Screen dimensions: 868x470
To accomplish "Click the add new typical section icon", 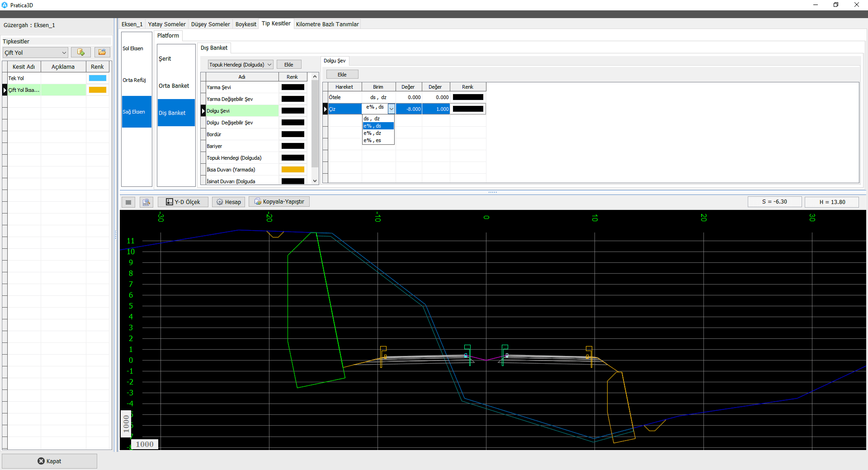I will coord(81,52).
